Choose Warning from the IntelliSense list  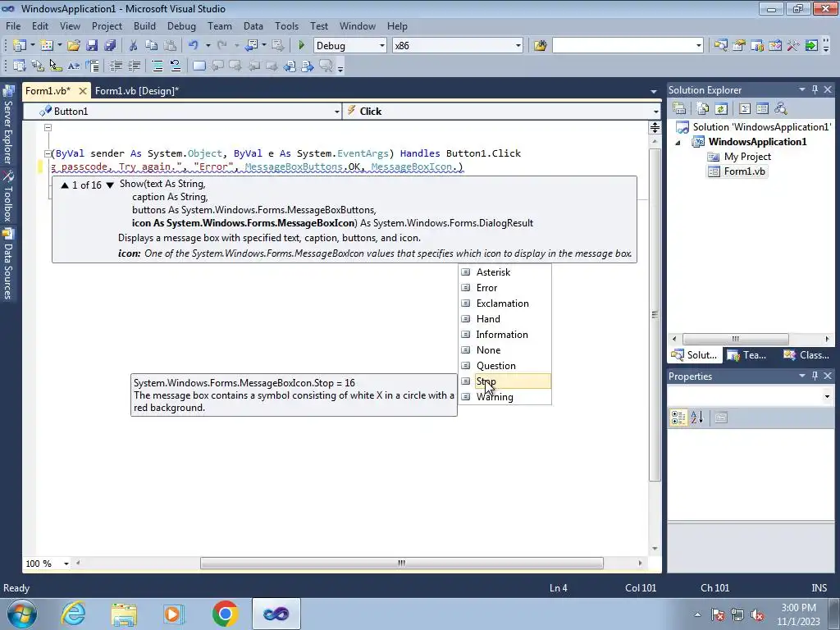coord(505,397)
